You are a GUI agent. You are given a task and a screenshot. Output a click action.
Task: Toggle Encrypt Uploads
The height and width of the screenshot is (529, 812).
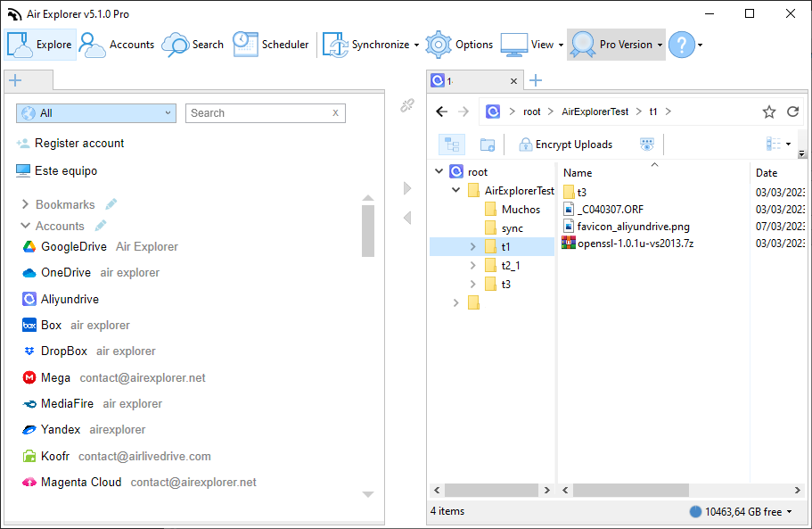pos(566,145)
